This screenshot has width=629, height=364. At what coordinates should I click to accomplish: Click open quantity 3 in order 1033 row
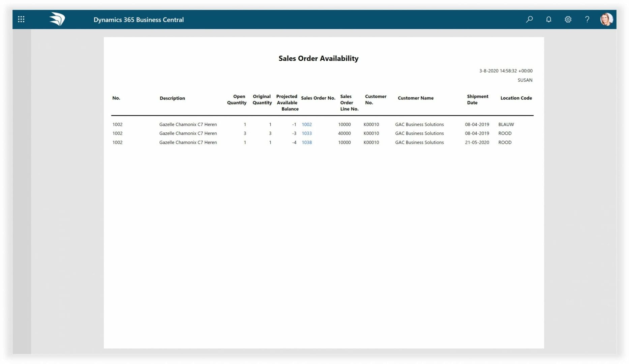click(x=245, y=133)
